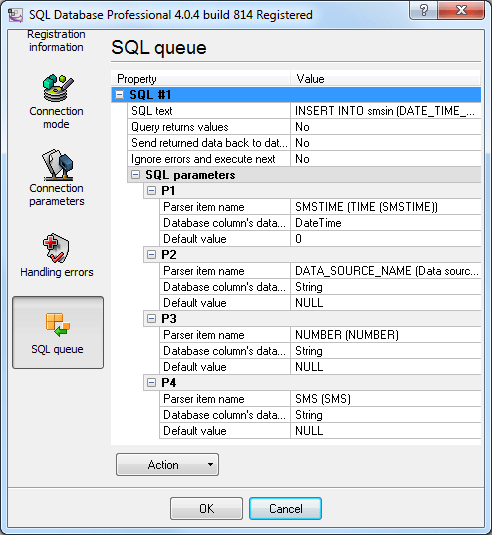The image size is (492, 535).
Task: Select P1 Parser item name property
Action: [225, 207]
